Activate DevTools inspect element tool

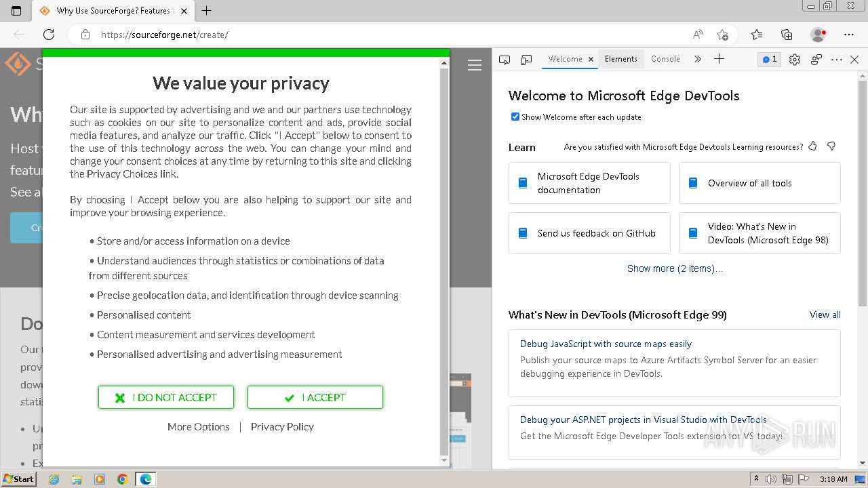click(504, 60)
